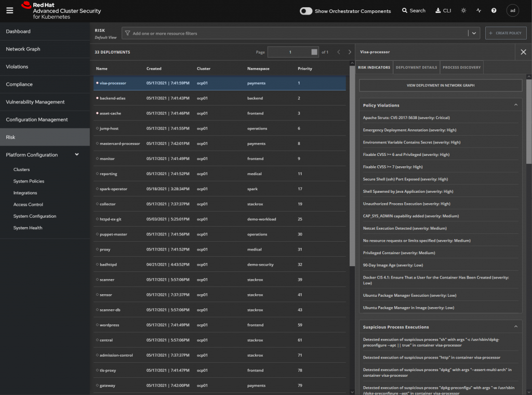
Task: Select the wordpress deployment row
Action: tap(220, 325)
